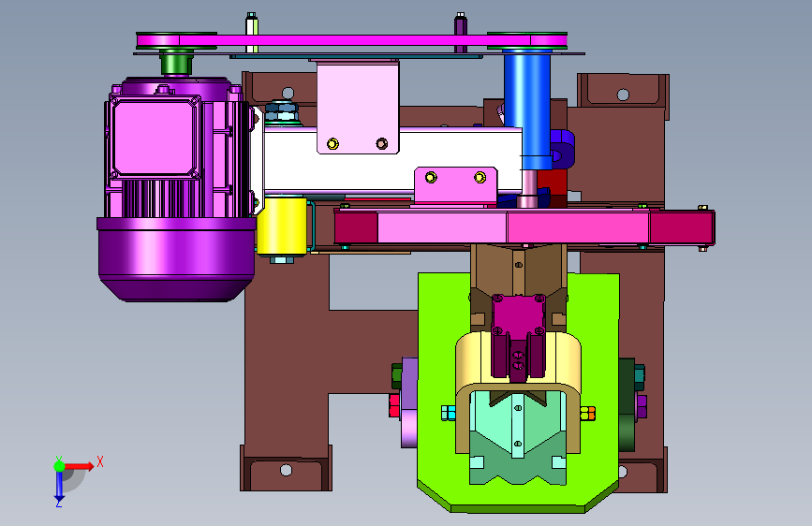Screen dimensions: 812x526
Task: Click the green Y origin dot of the triad
Action: coord(60,466)
